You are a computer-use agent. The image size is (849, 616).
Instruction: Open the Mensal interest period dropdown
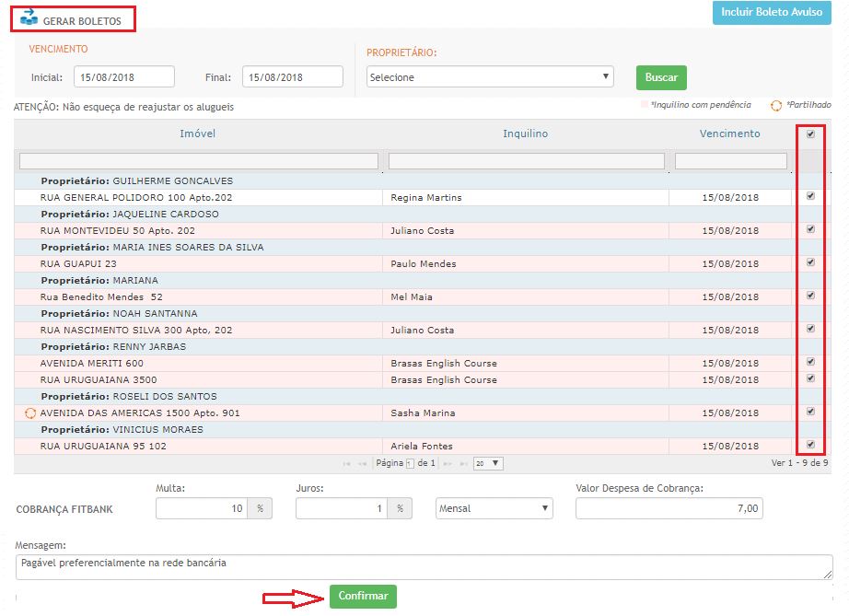pos(494,508)
